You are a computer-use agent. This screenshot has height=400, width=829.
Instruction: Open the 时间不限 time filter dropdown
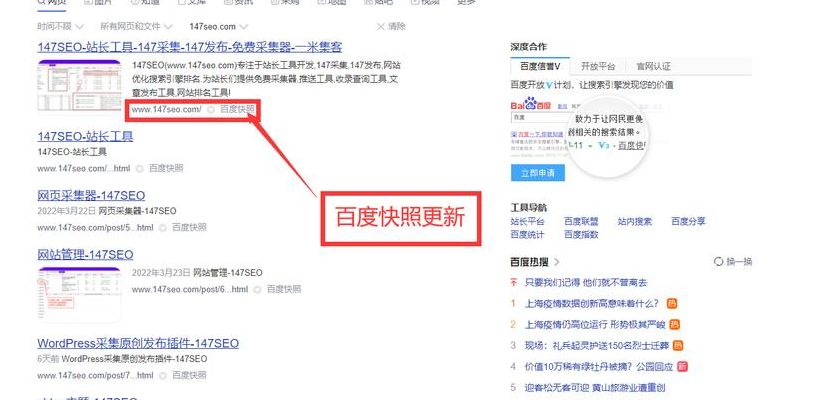pyautogui.click(x=60, y=26)
